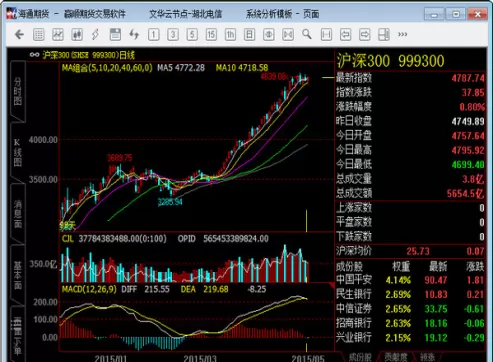Open the calendar/news panel icon

[x=115, y=34]
